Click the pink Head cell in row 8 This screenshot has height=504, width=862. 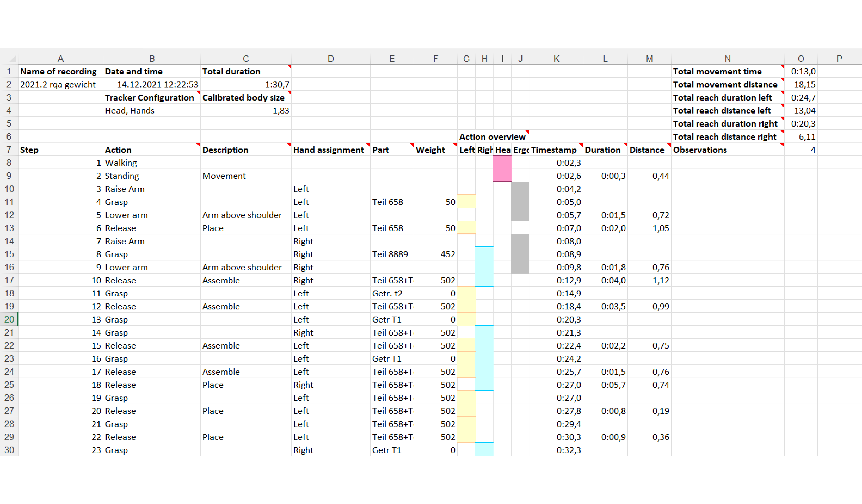pyautogui.click(x=502, y=163)
